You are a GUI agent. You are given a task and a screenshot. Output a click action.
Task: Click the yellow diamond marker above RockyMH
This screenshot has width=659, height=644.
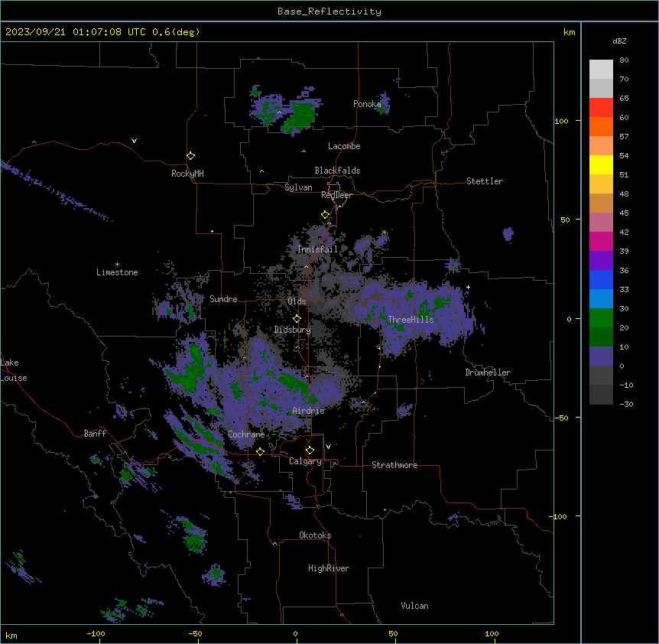point(190,156)
